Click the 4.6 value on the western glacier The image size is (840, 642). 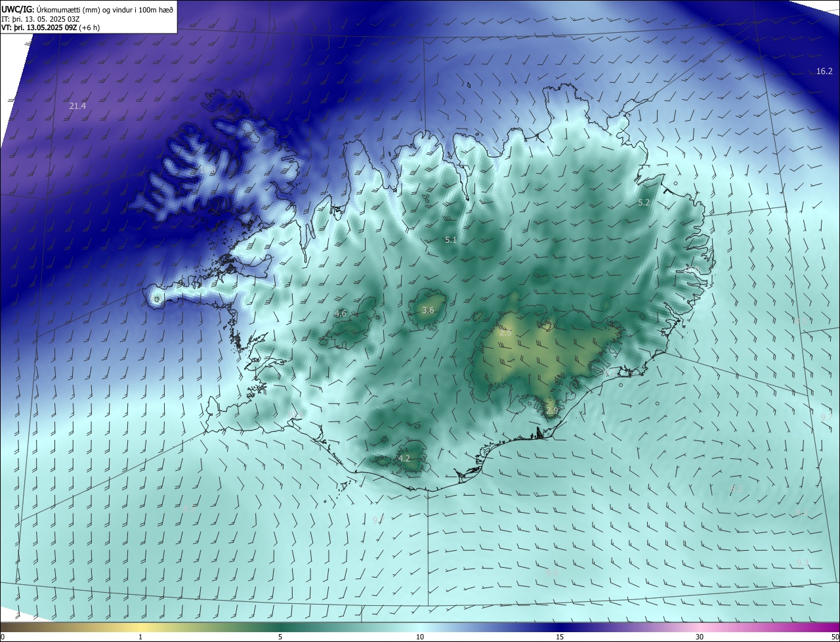(341, 313)
